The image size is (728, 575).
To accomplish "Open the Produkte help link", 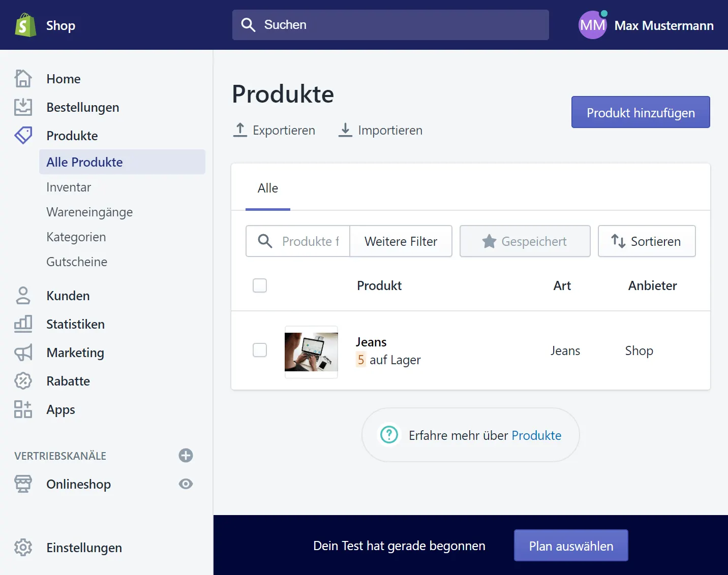I will point(536,435).
